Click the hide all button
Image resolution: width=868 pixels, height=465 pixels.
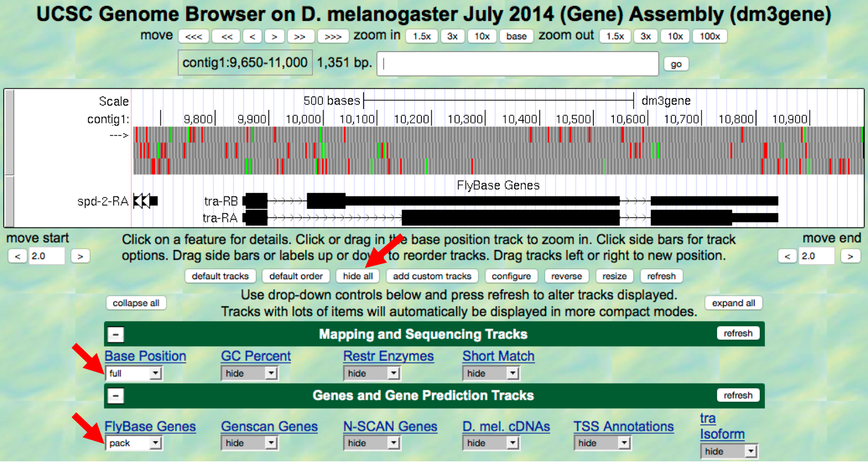click(358, 276)
